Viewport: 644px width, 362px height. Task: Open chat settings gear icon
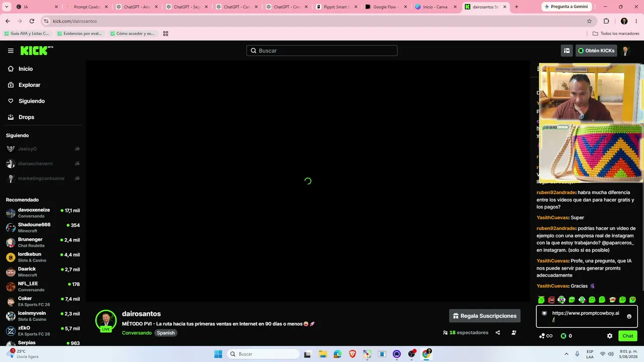pos(610,336)
